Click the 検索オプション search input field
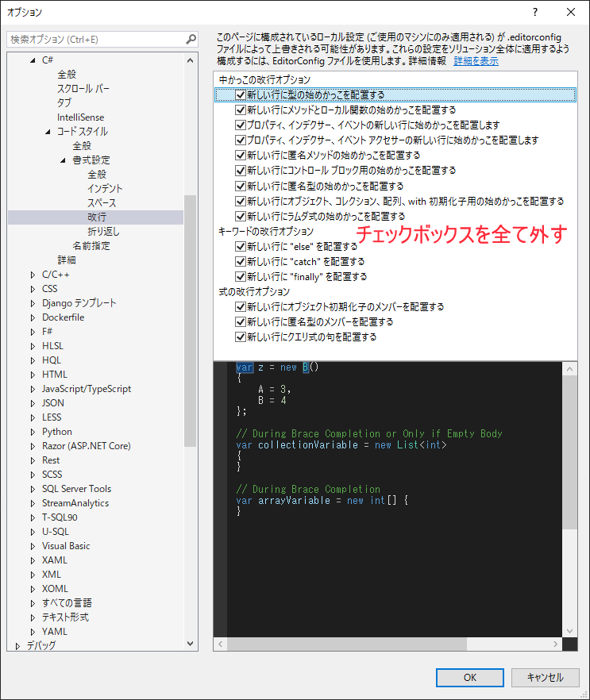 coord(95,39)
